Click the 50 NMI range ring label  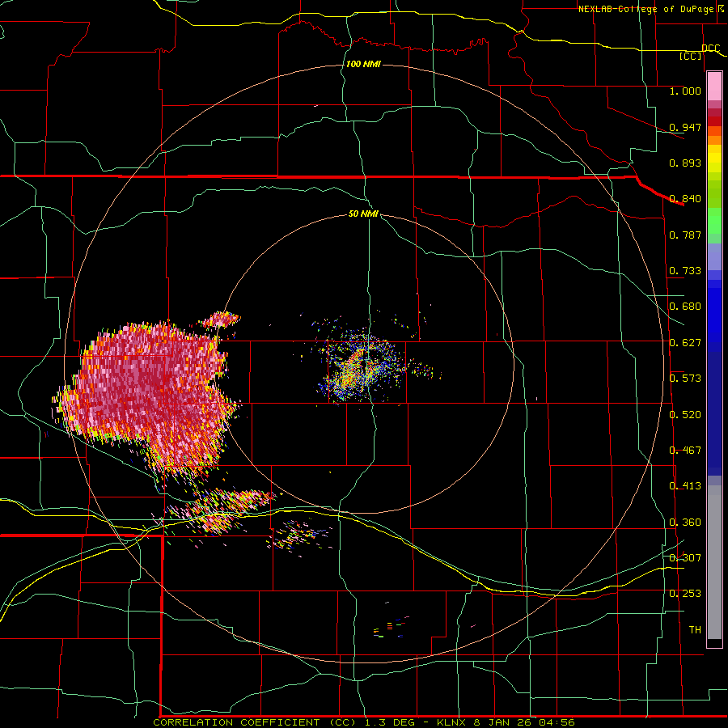(363, 214)
